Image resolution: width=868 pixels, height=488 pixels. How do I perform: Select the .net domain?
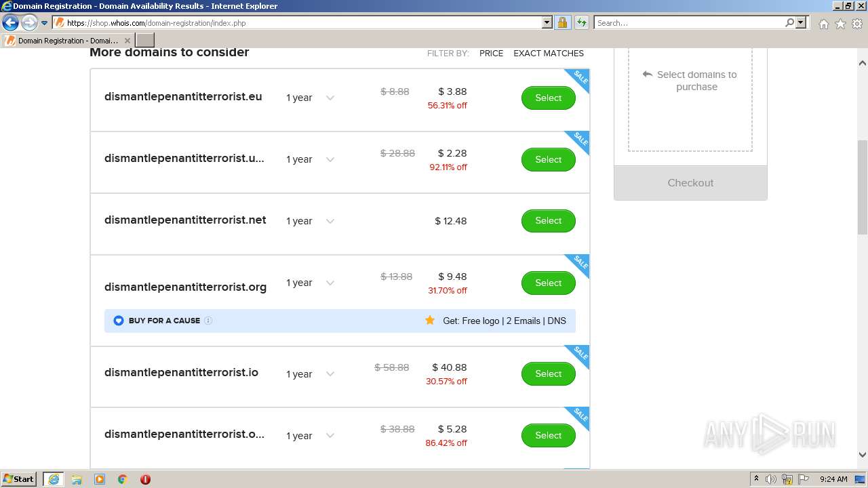548,220
